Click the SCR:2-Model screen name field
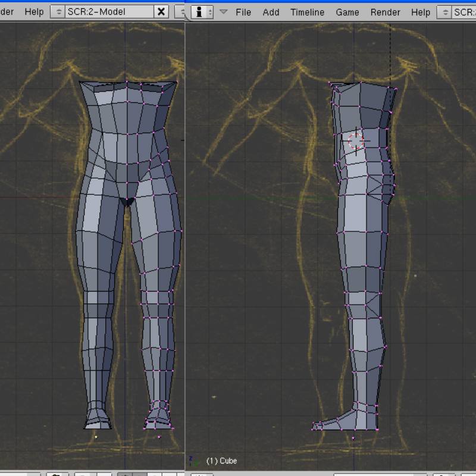The width and height of the screenshot is (476, 476). [x=109, y=12]
